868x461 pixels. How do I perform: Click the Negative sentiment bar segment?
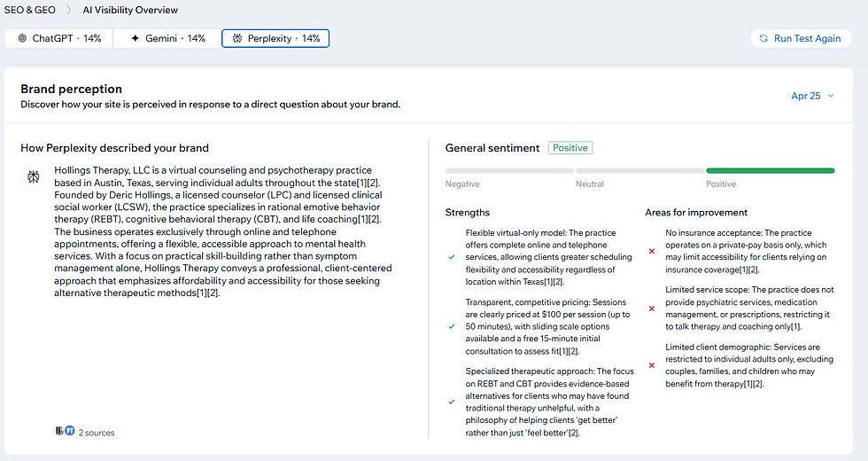coord(509,170)
